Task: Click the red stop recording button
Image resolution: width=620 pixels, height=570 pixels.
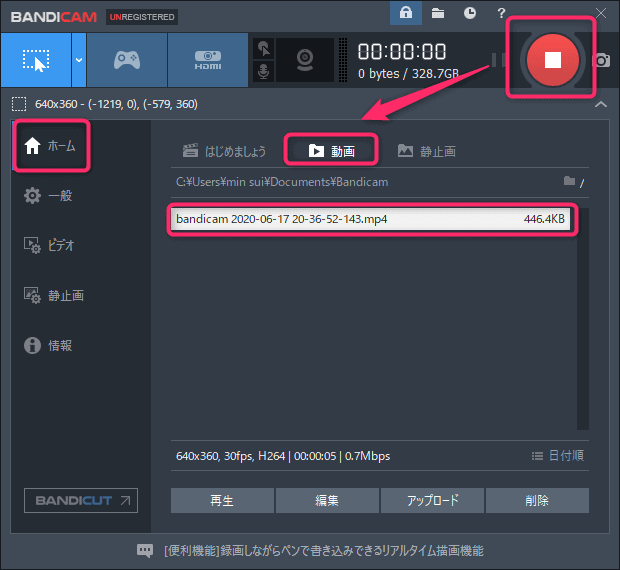Action: coord(553,59)
